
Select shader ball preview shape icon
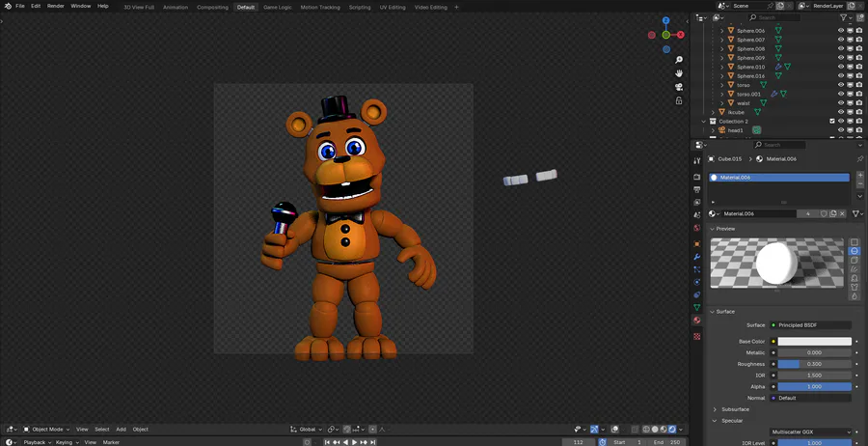tap(854, 278)
